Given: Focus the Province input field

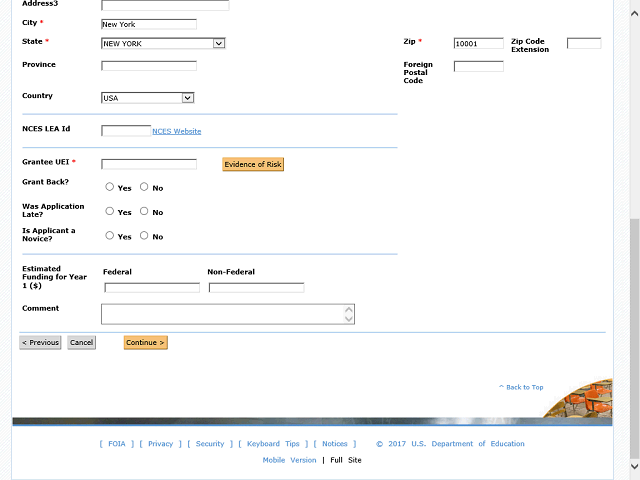Looking at the screenshot, I should click(149, 66).
